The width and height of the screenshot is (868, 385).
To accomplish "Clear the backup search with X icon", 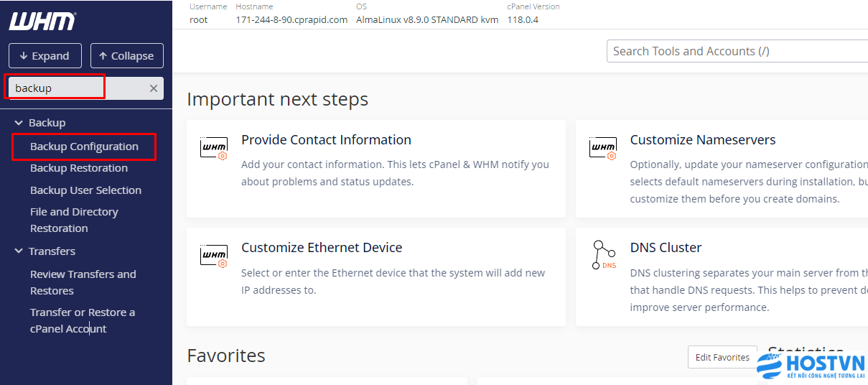I will tap(153, 88).
